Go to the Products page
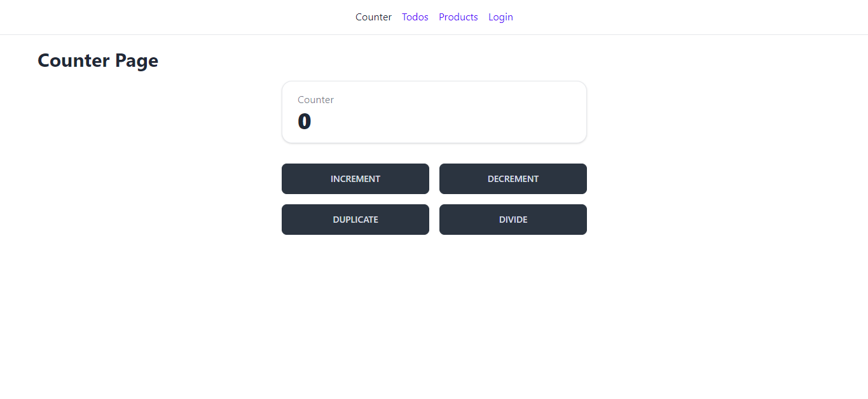This screenshot has width=868, height=399. point(458,17)
